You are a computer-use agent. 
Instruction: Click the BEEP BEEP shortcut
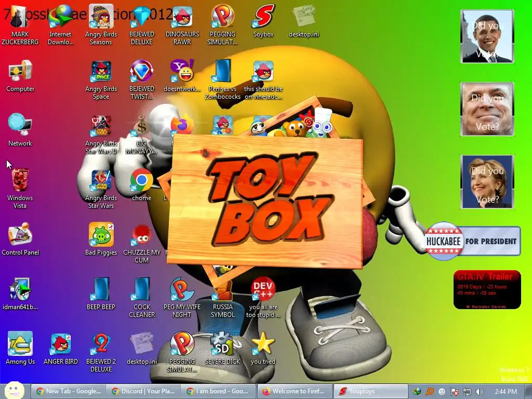click(x=101, y=294)
